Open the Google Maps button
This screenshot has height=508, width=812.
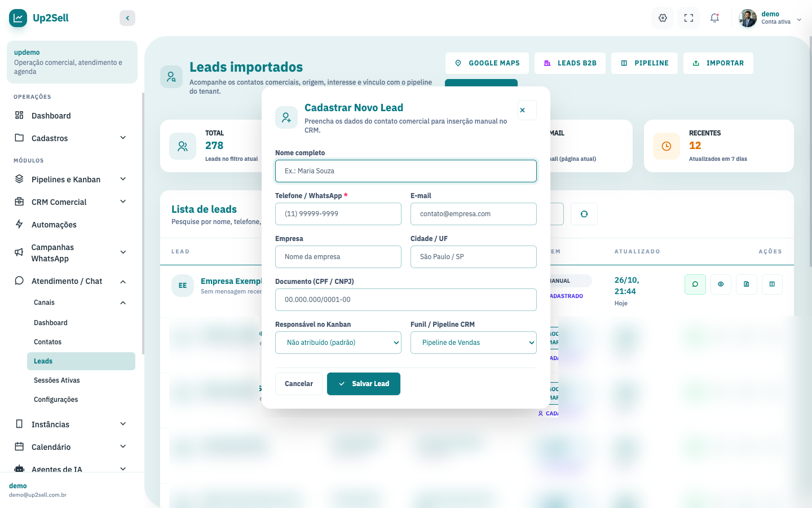487,63
